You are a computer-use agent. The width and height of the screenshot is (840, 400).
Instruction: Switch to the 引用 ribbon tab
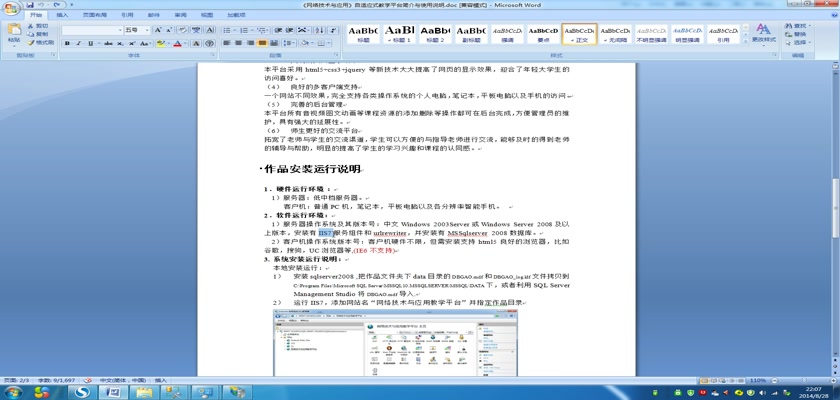127,16
